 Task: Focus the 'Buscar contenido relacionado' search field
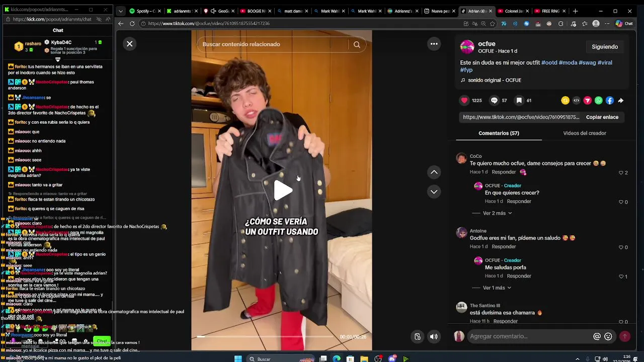(272, 44)
